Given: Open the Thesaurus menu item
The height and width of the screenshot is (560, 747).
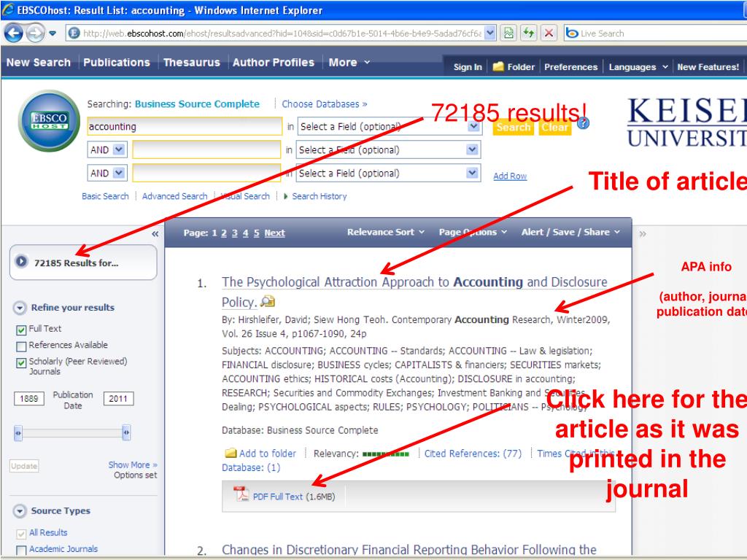Looking at the screenshot, I should coord(192,63).
